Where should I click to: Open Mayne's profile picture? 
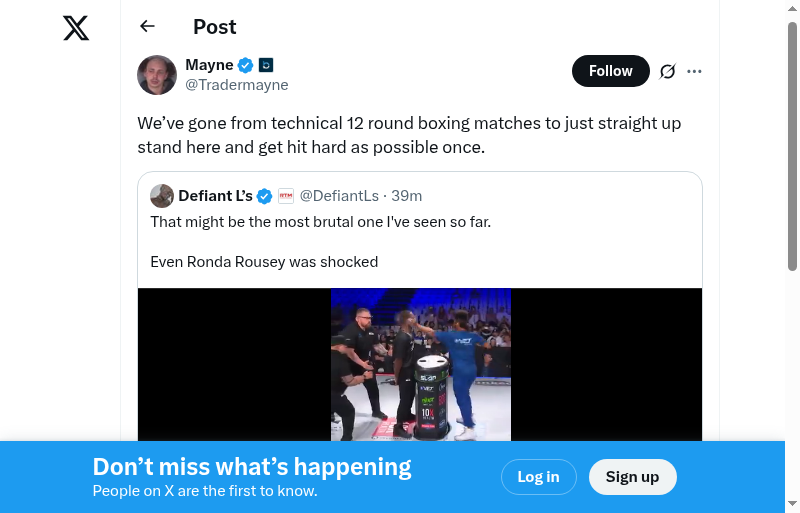pos(157,75)
